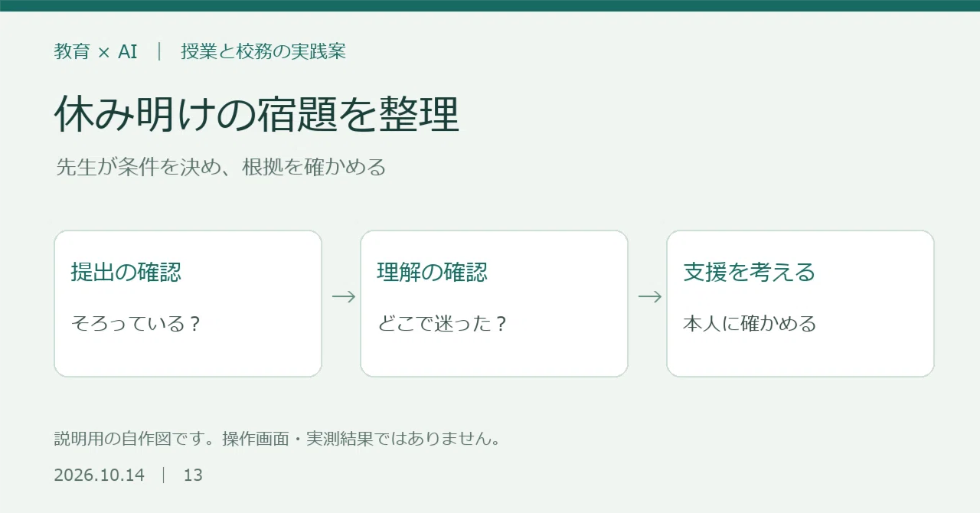Select the 提出の確認 card heading
The width and height of the screenshot is (980, 513).
(x=126, y=272)
